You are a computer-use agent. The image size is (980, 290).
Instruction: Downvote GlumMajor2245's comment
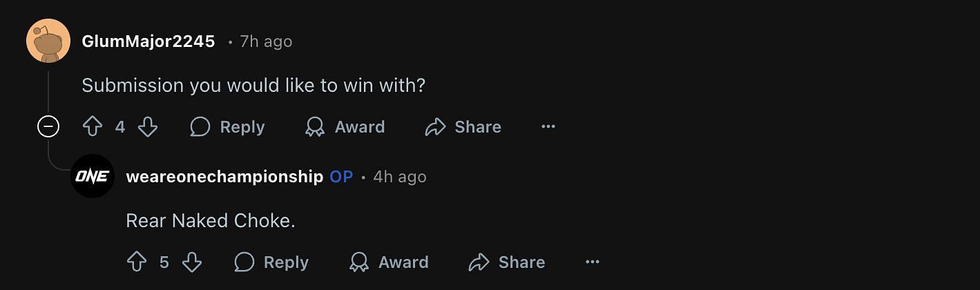148,127
